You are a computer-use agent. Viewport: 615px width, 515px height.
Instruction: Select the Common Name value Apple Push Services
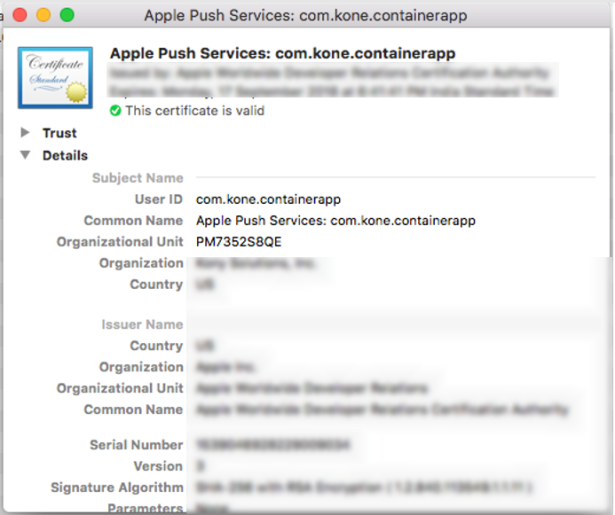(336, 220)
